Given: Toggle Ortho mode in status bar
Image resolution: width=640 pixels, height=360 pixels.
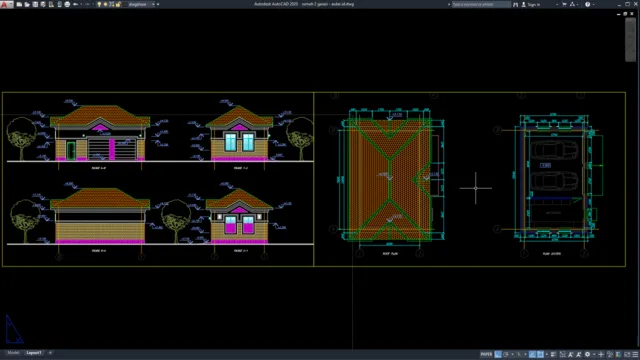Looking at the screenshot, I should coord(498,354).
